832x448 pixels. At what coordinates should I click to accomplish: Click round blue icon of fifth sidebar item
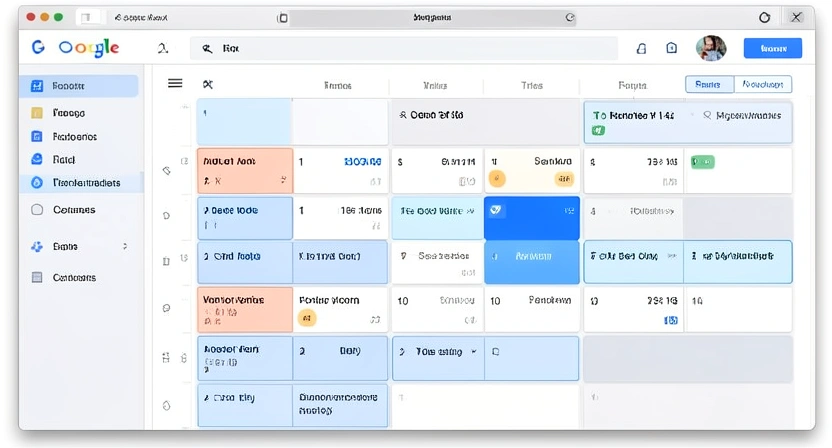click(37, 183)
